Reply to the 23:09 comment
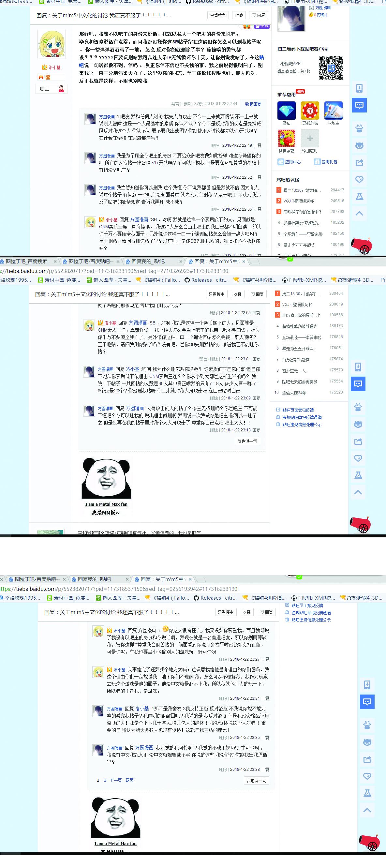The height and width of the screenshot is (868, 386). click(256, 398)
